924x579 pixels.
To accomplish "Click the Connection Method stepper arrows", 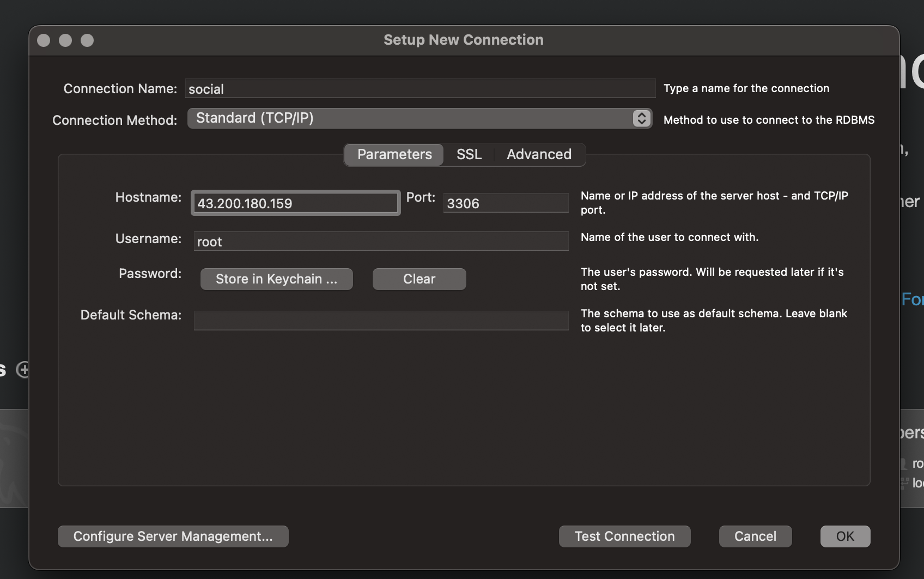I will pyautogui.click(x=642, y=118).
